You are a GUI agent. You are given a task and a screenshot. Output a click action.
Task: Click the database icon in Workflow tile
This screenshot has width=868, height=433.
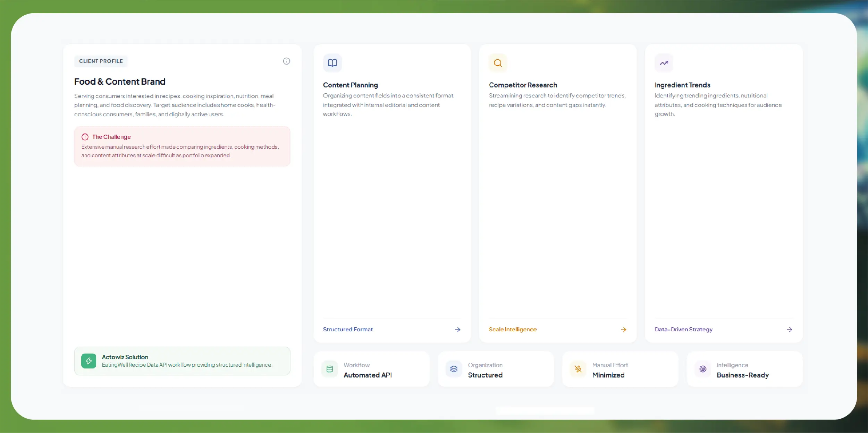point(330,369)
